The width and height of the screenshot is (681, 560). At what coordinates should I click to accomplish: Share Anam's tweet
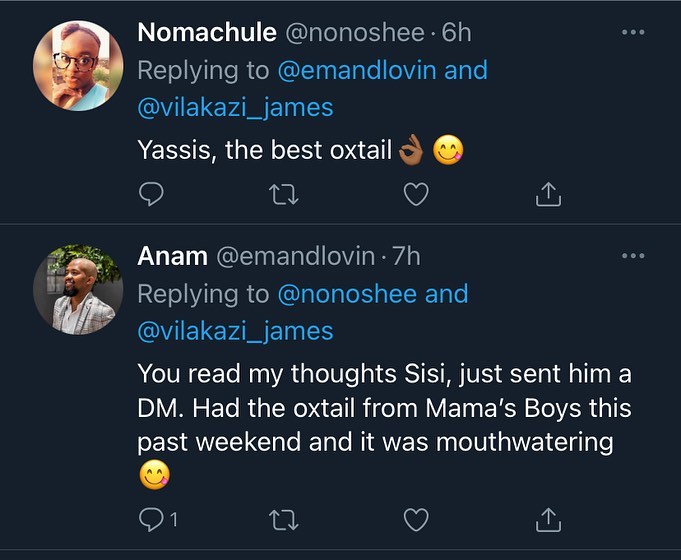(x=548, y=519)
